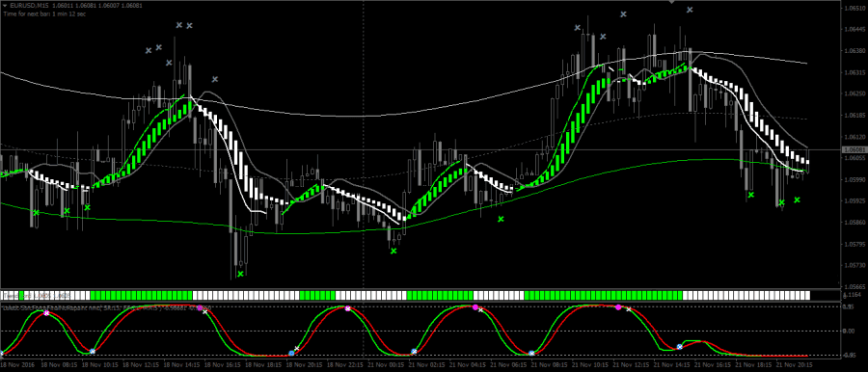
Task: Click the '18 Nov 12:15' time axis label
Action: (141, 366)
